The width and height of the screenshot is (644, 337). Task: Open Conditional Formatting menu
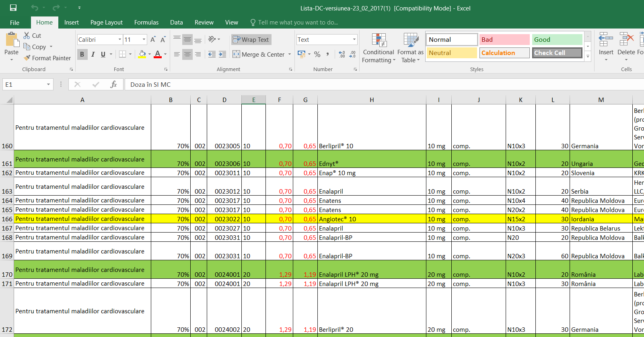coord(379,48)
